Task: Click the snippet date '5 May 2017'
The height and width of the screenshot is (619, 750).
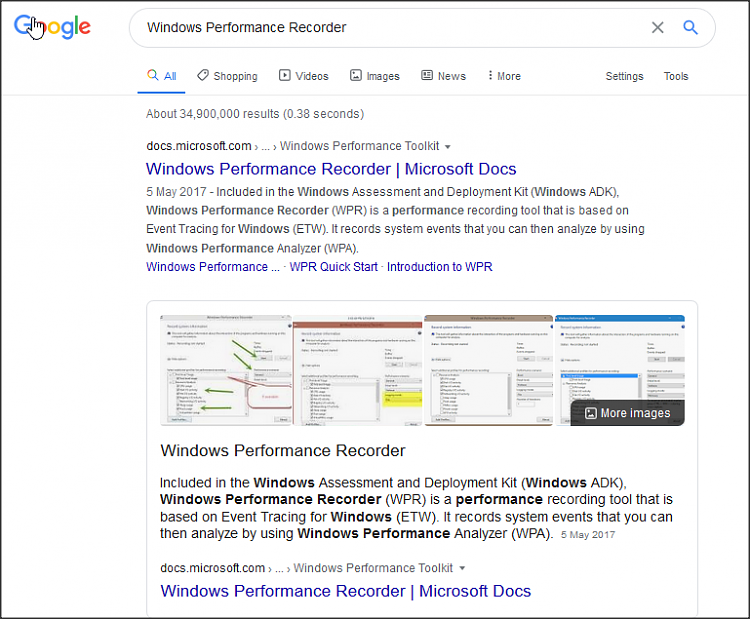Action: (x=588, y=535)
